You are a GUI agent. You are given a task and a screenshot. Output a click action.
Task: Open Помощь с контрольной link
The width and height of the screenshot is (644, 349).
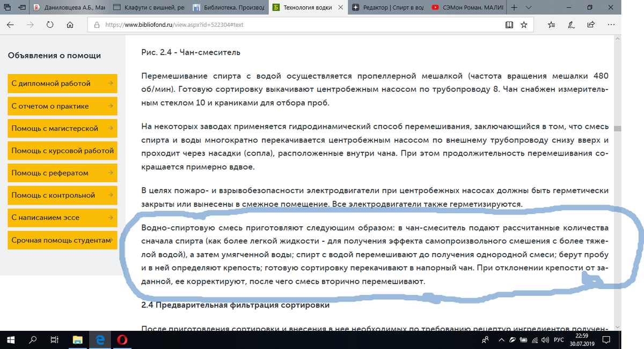coord(62,195)
